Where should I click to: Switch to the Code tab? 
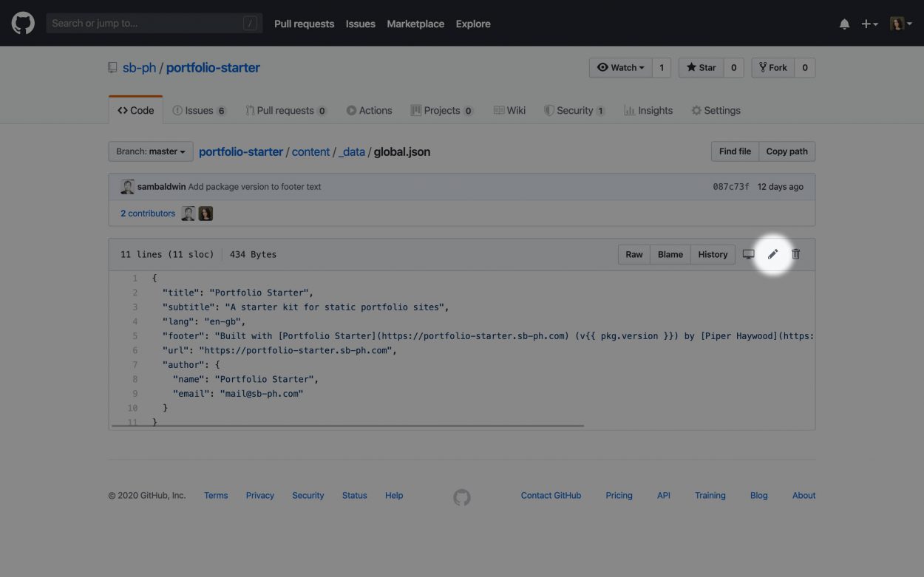(x=136, y=110)
